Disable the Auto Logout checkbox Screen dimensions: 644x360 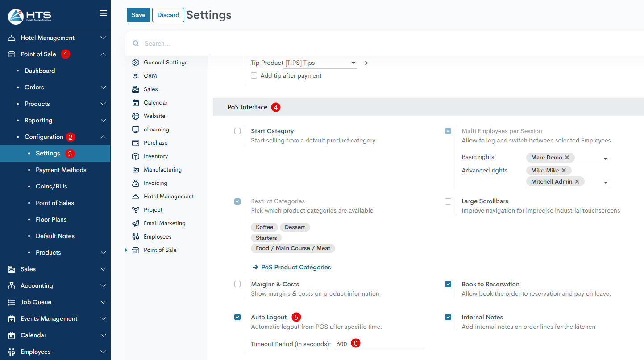pos(237,317)
